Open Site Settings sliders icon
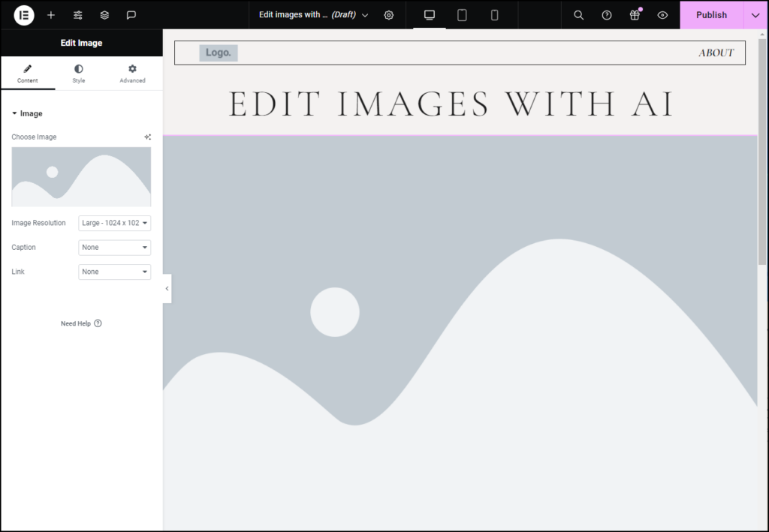This screenshot has height=532, width=769. (x=77, y=15)
